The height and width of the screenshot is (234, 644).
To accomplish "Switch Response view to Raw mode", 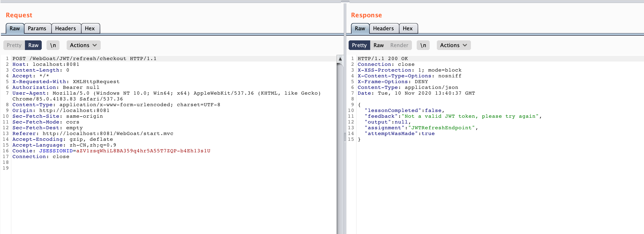I will pos(379,45).
